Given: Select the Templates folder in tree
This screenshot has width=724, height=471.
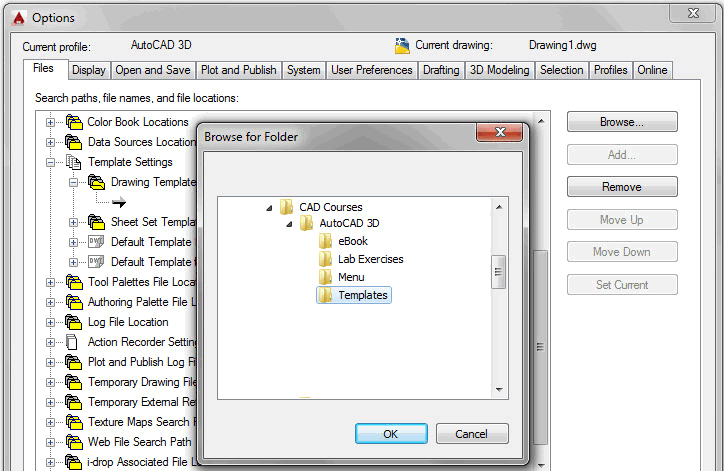Looking at the screenshot, I should (354, 295).
